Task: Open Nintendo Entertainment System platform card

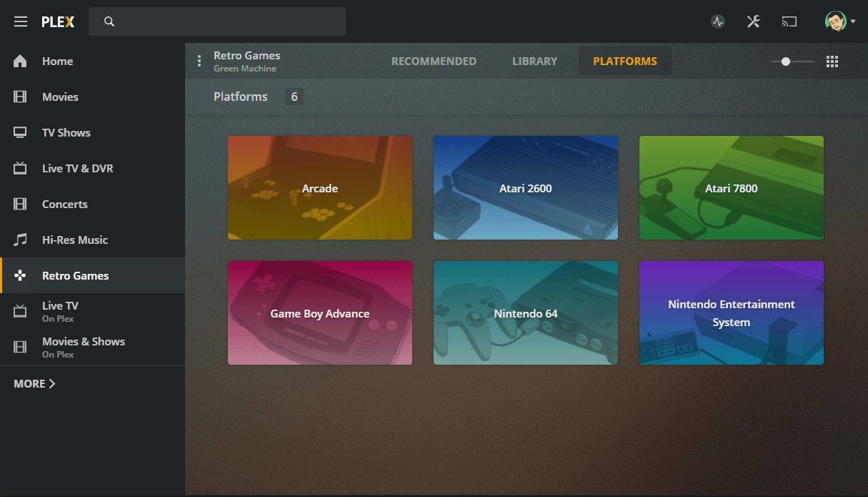Action: 732,313
